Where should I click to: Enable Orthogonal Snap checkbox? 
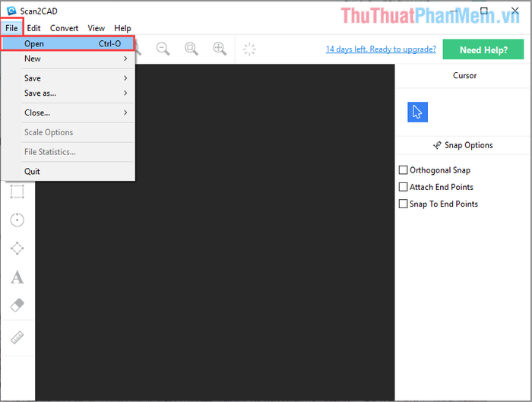403,170
